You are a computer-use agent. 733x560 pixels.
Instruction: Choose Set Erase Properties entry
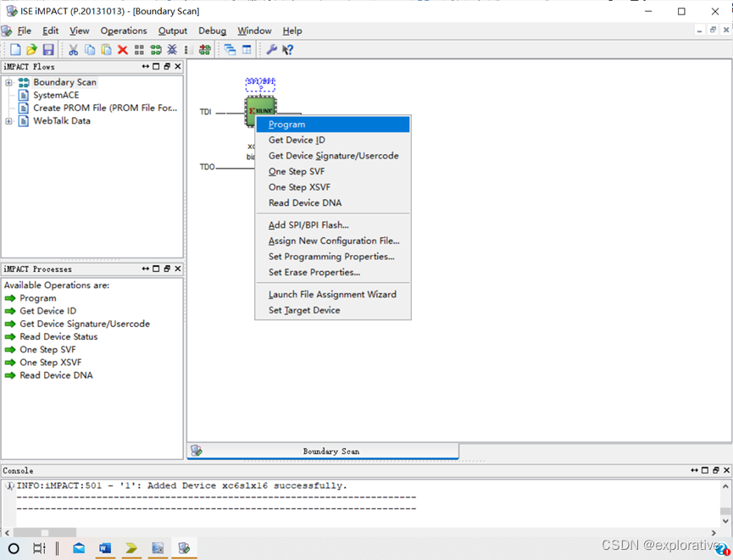pyautogui.click(x=333, y=272)
